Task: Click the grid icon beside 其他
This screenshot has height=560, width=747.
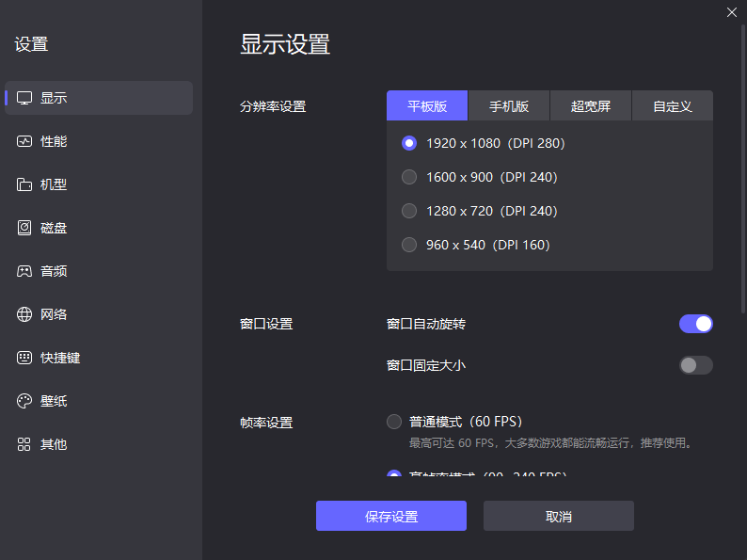Action: [x=24, y=444]
